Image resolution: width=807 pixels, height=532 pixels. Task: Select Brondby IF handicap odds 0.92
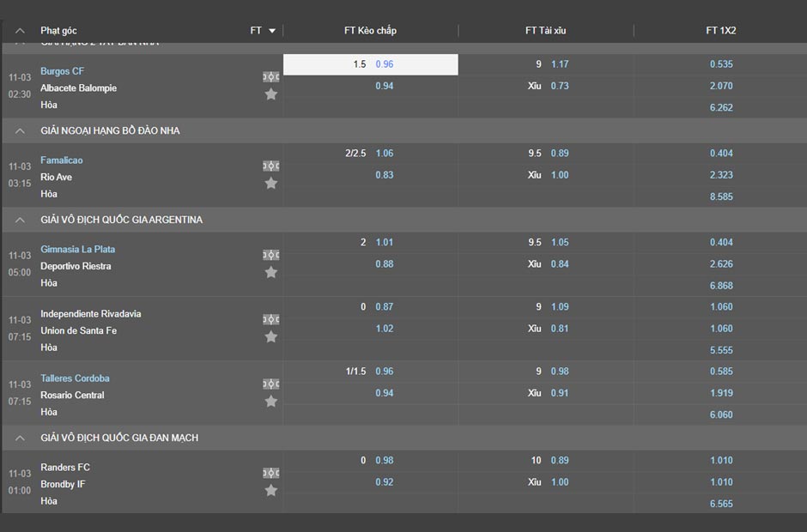click(x=385, y=482)
